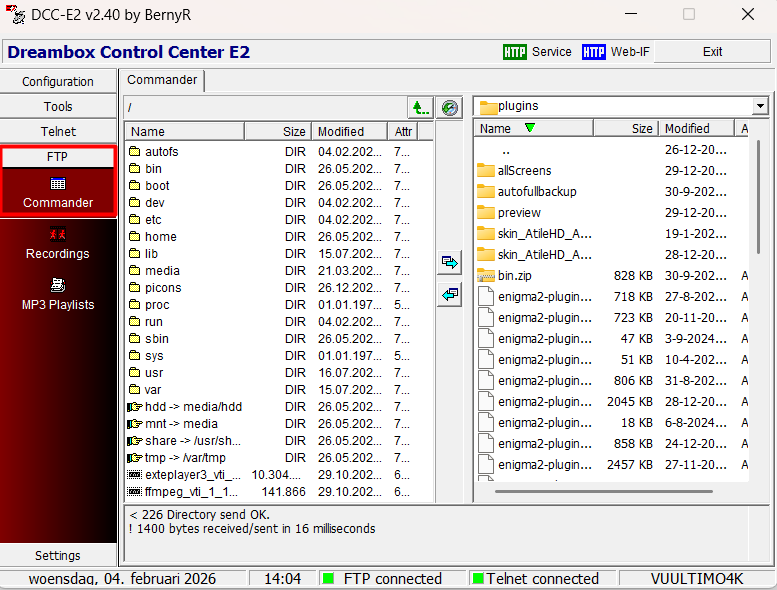Open the Tools section
777x590 pixels.
pyautogui.click(x=58, y=107)
